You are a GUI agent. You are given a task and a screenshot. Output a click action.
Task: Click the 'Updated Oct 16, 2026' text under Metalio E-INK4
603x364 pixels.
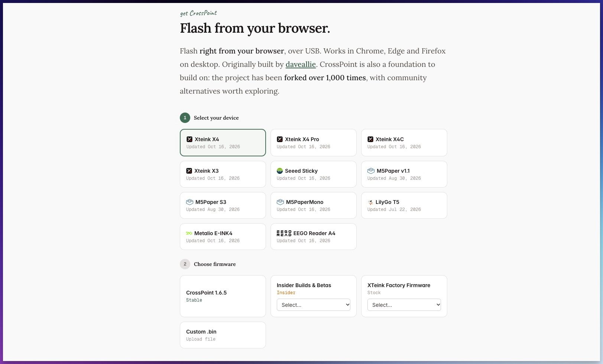click(213, 241)
